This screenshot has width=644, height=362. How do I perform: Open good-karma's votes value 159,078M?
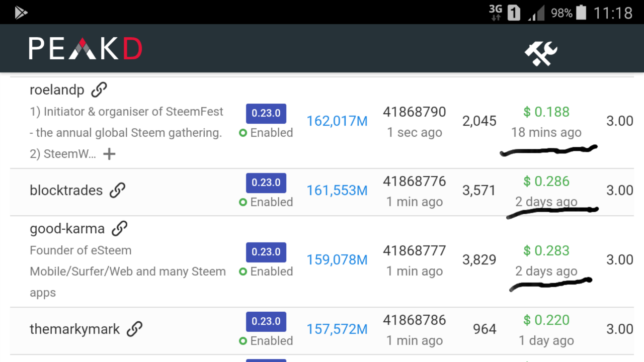(x=337, y=260)
